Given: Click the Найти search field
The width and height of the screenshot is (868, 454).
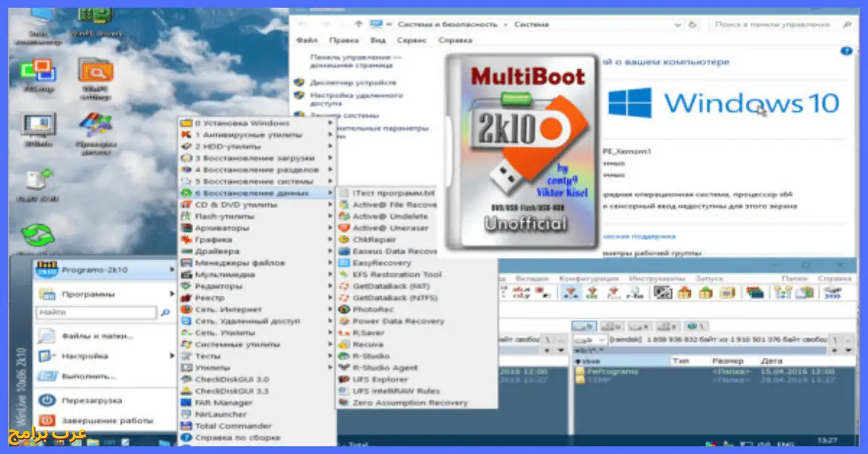Looking at the screenshot, I should click(x=96, y=312).
